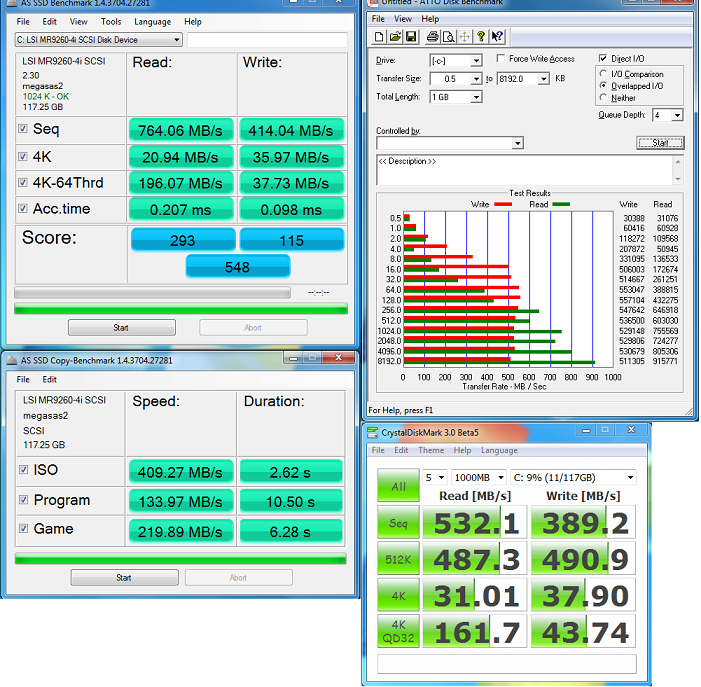This screenshot has width=701, height=687.
Task: Click the green All button in CrystalDiskMark
Action: pos(398,486)
